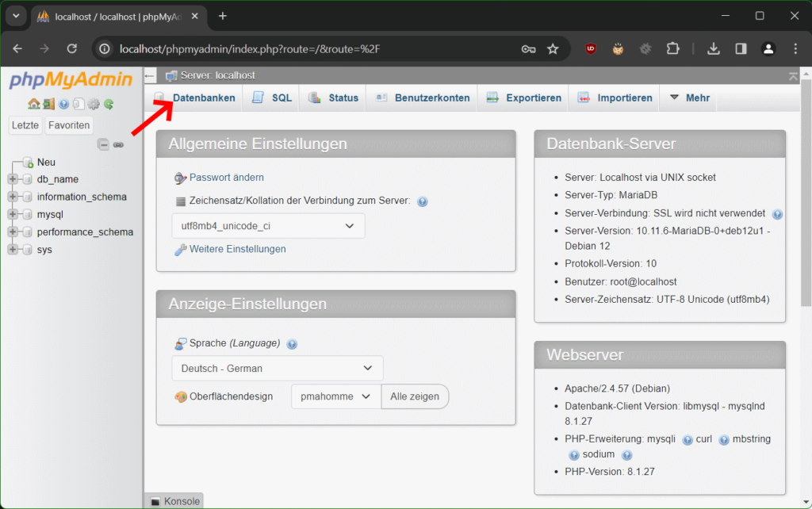Open the phpMyAdmin home page via house icon
812x509 pixels.
(33, 104)
